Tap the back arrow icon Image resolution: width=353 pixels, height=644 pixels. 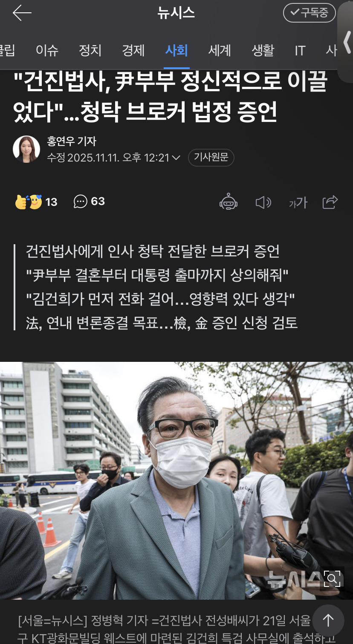pyautogui.click(x=22, y=13)
